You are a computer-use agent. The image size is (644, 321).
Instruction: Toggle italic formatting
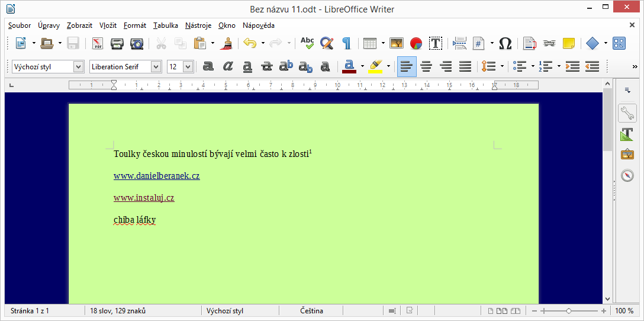[x=228, y=66]
